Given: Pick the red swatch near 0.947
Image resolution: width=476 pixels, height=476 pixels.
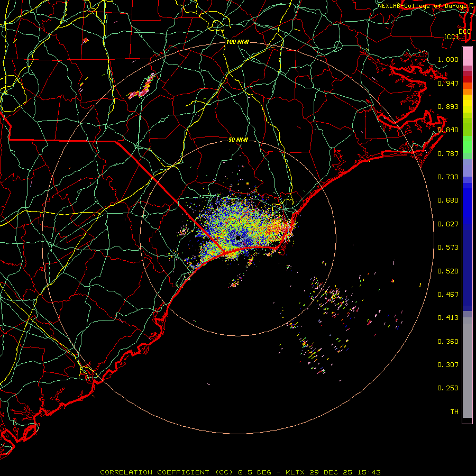Looking at the screenshot, I should (467, 79).
